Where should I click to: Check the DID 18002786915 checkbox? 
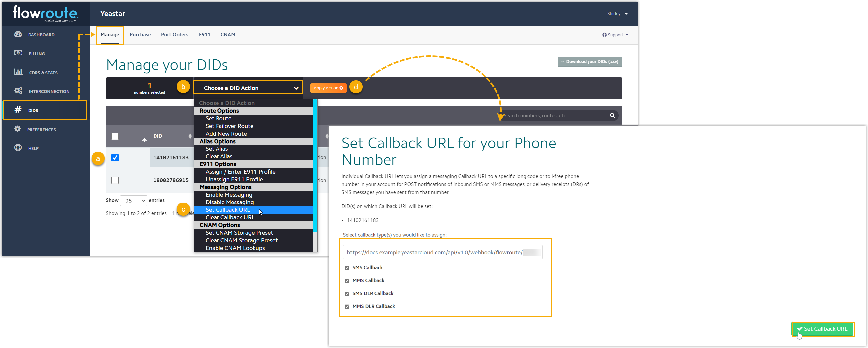[x=115, y=180]
